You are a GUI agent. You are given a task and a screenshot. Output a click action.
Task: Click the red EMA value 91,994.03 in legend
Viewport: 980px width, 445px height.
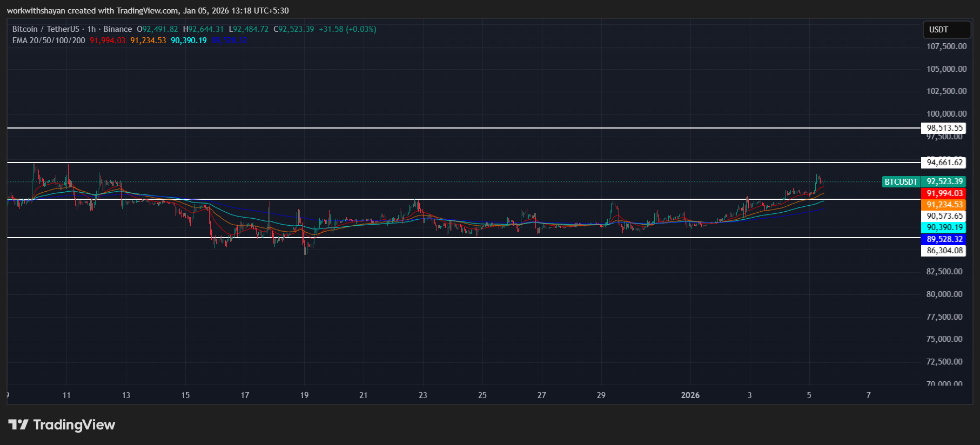(108, 41)
